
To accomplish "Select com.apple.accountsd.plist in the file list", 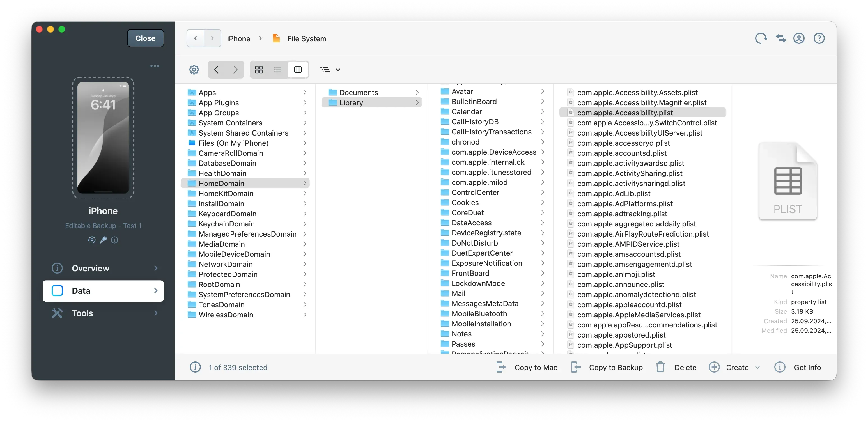I will coord(622,153).
